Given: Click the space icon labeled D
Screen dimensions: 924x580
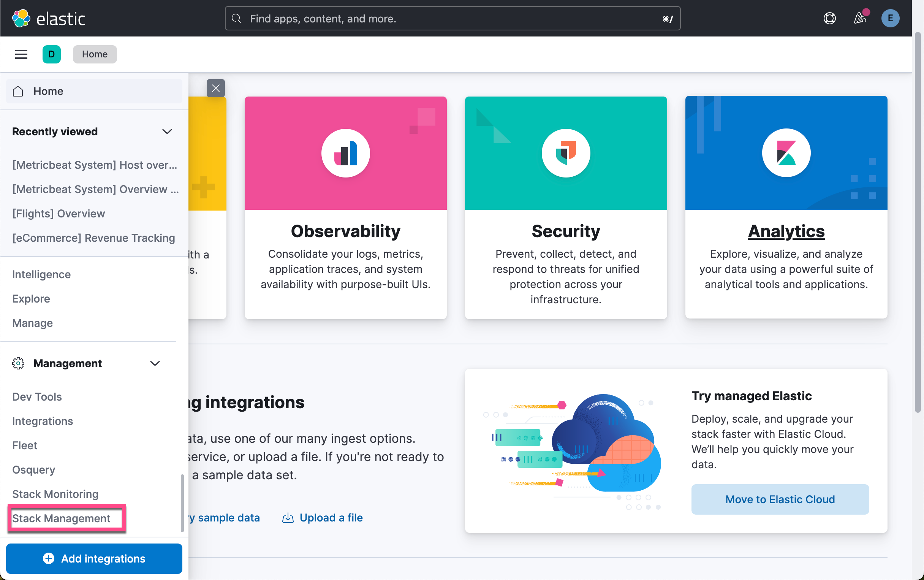Looking at the screenshot, I should click(51, 54).
